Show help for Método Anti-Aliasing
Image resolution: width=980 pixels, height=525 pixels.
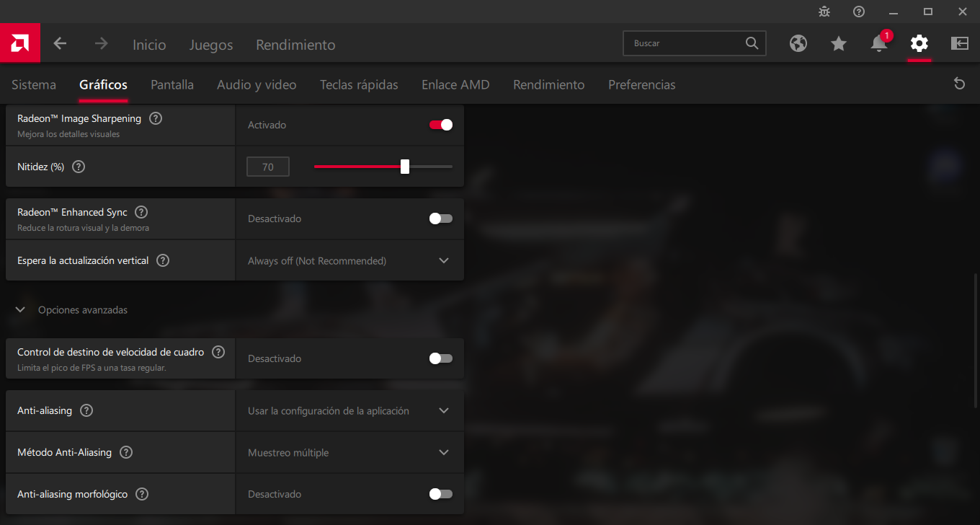[126, 452]
